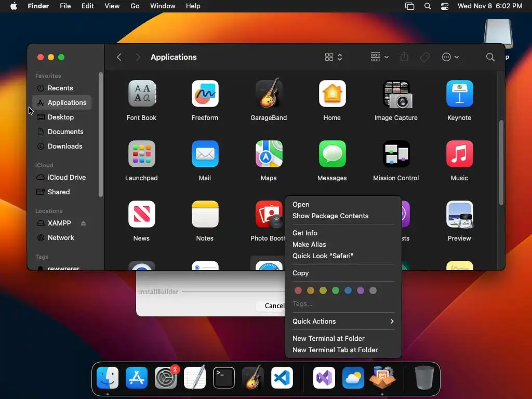Click the Edit Tags toolbar icon
The height and width of the screenshot is (399, 532).
pyautogui.click(x=425, y=57)
